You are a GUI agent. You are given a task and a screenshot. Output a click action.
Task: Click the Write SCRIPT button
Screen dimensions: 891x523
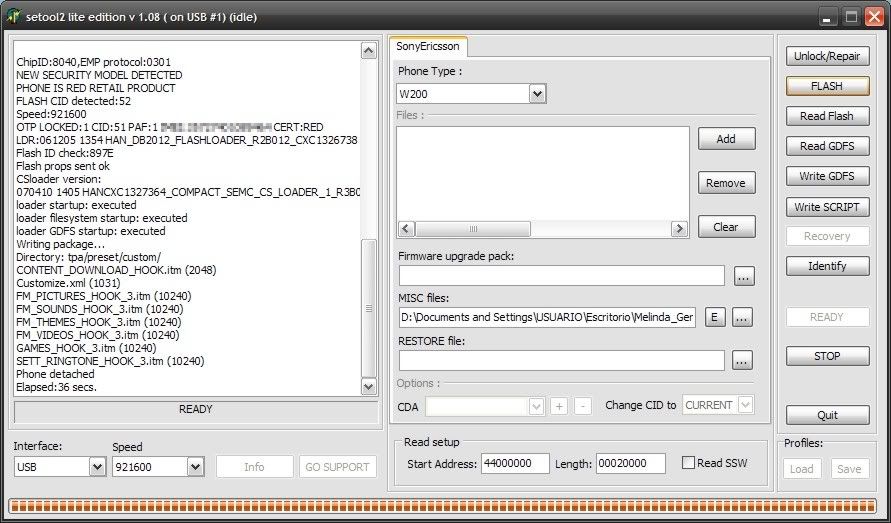tap(827, 207)
